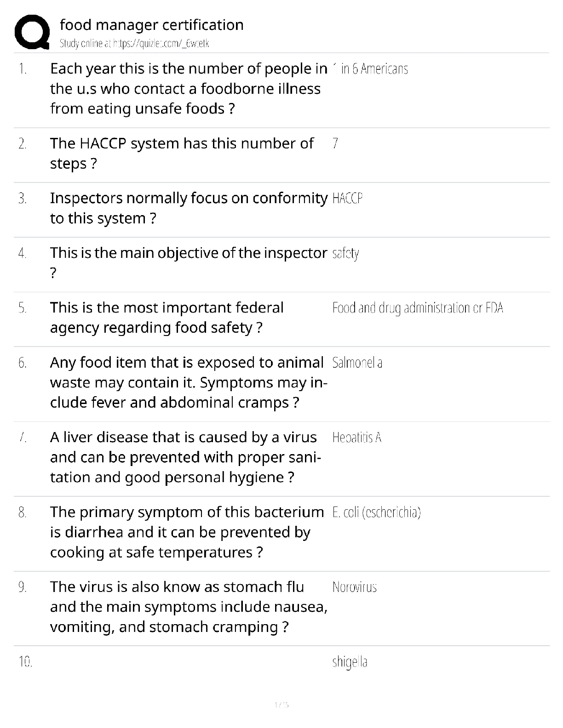Select the answer '7'

(x=335, y=144)
